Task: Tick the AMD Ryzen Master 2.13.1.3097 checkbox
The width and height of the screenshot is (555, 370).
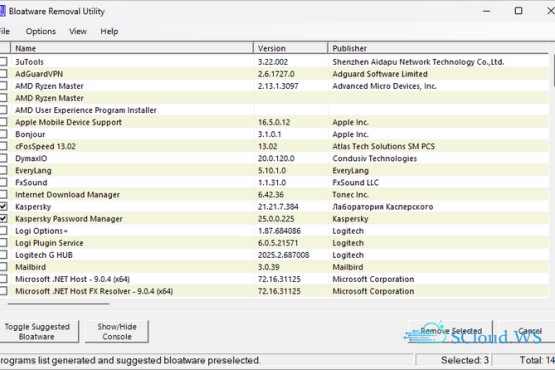Action: click(x=3, y=86)
